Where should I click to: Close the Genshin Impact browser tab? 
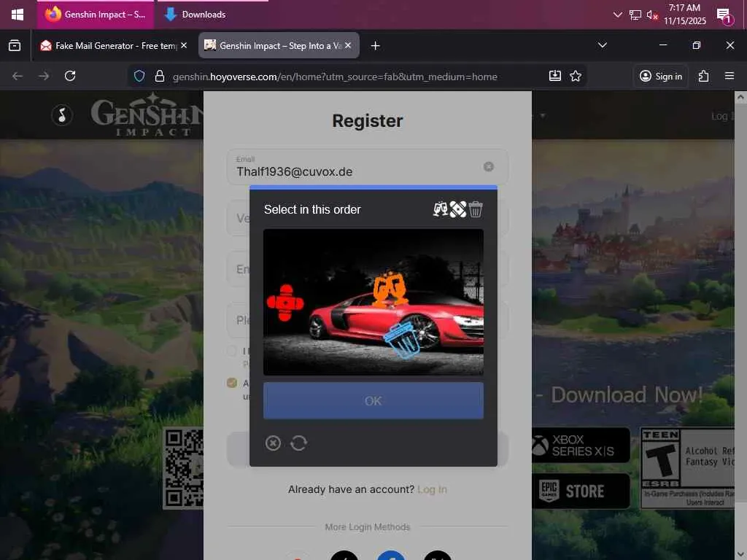[348, 46]
